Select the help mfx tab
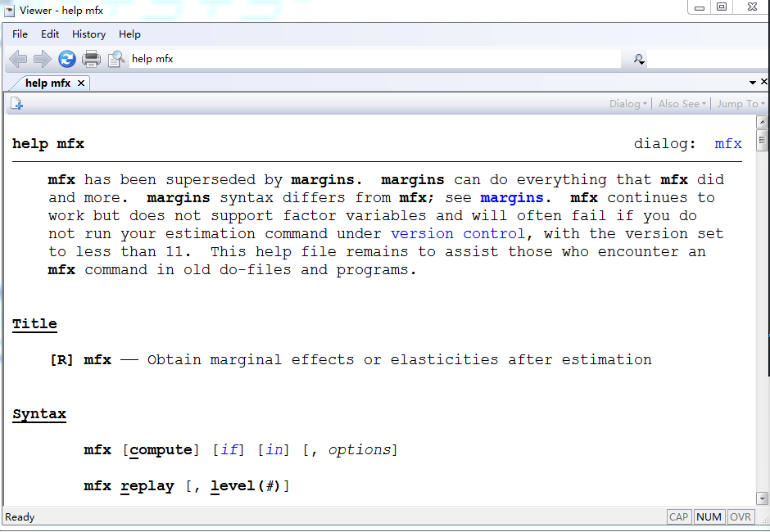The height and width of the screenshot is (532, 770). click(x=48, y=83)
